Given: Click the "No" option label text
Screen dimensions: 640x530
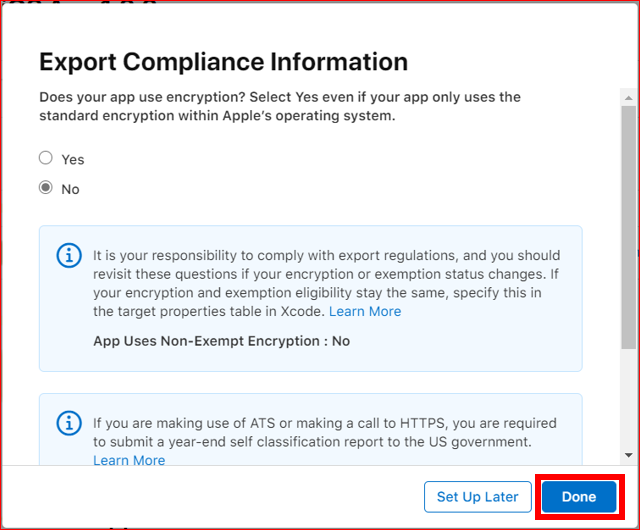Looking at the screenshot, I should 70,189.
